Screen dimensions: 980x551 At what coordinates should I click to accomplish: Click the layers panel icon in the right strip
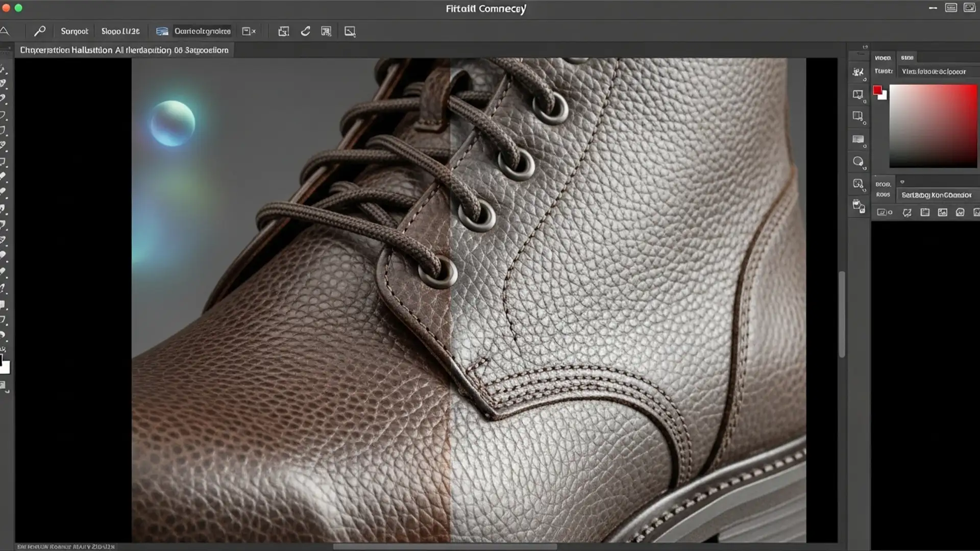pos(859,139)
